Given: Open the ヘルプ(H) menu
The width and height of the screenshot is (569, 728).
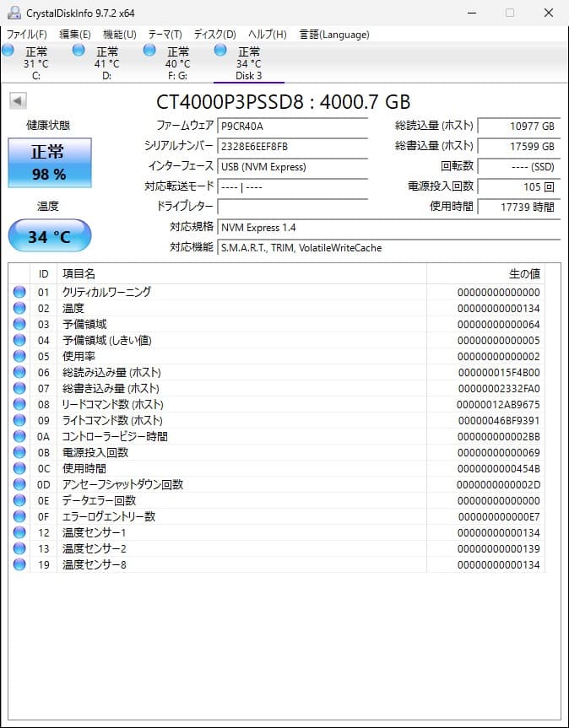Looking at the screenshot, I should coord(267,35).
